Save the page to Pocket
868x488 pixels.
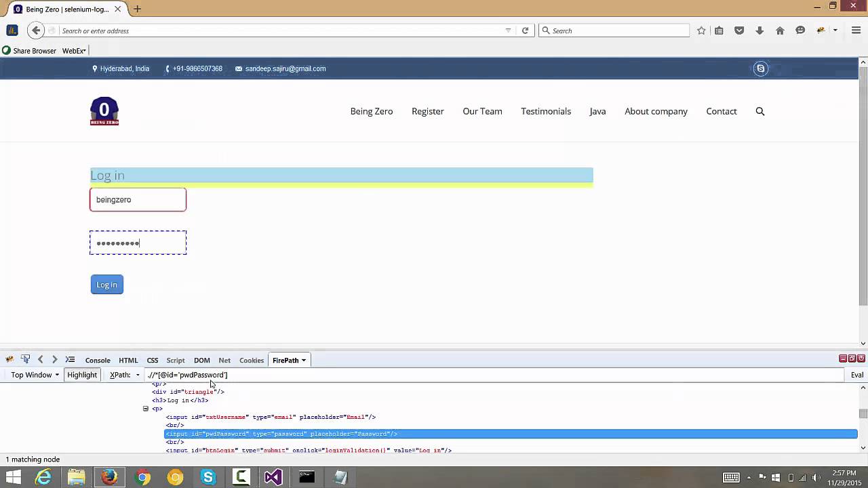(739, 30)
